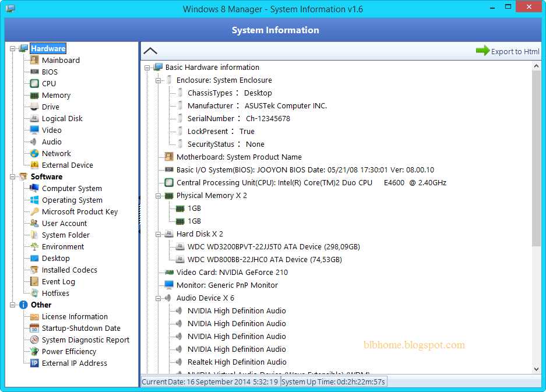Select SerialNumber: Ch-12345678 row
This screenshot has width=546, height=392.
[238, 119]
